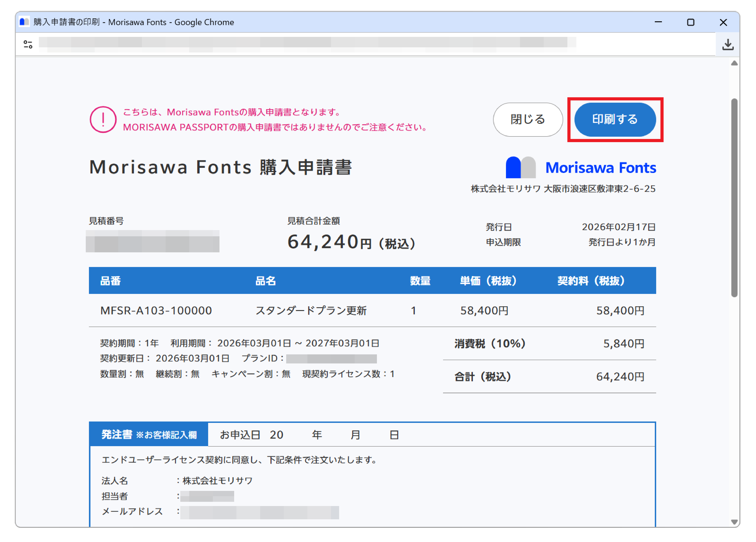Click the pink exclamation warning icon
756x542 pixels.
coord(103,119)
